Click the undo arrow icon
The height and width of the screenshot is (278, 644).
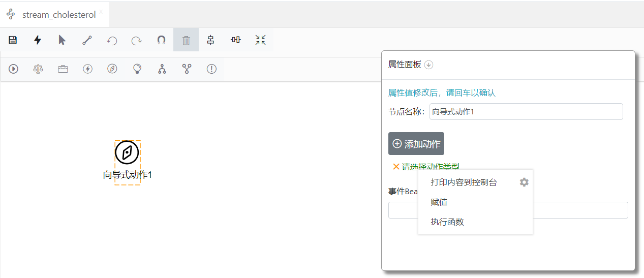click(x=112, y=41)
